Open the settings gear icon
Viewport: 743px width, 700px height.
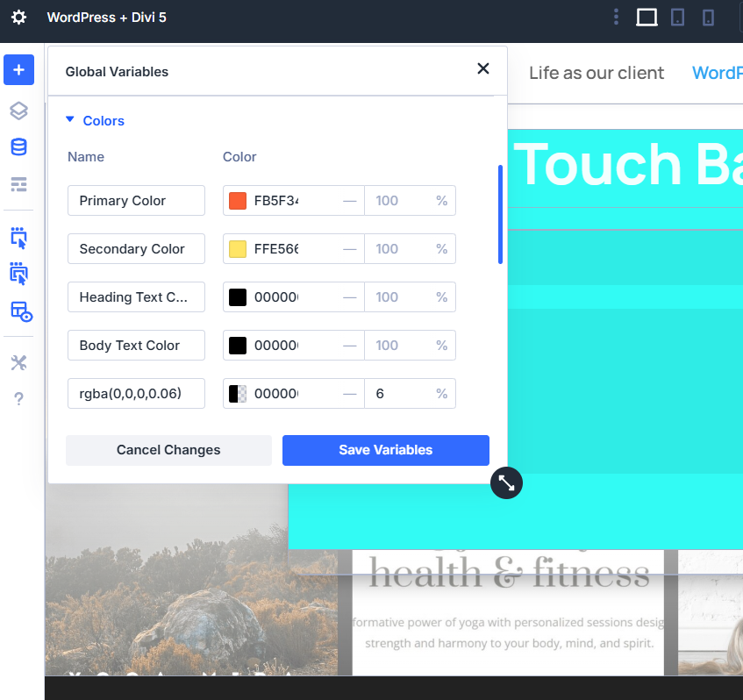point(18,18)
